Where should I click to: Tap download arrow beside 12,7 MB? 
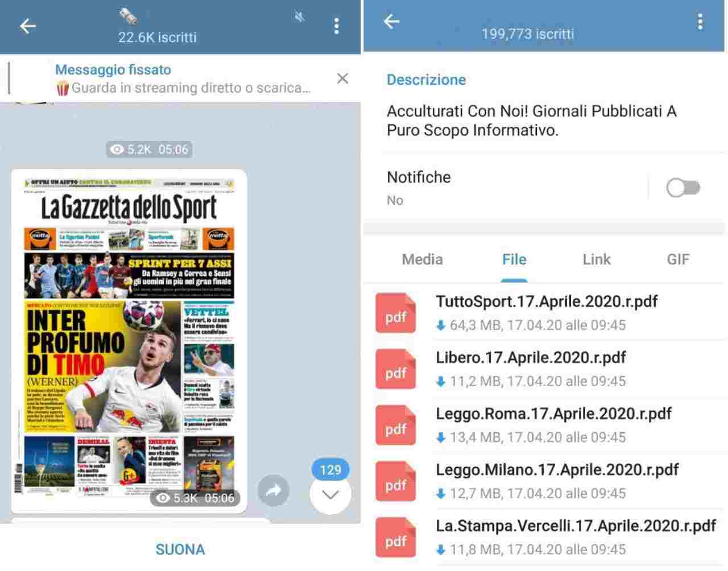click(x=441, y=494)
